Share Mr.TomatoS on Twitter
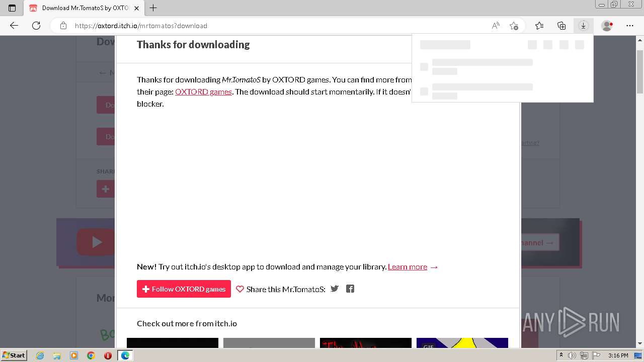The image size is (644, 362). [x=335, y=289]
